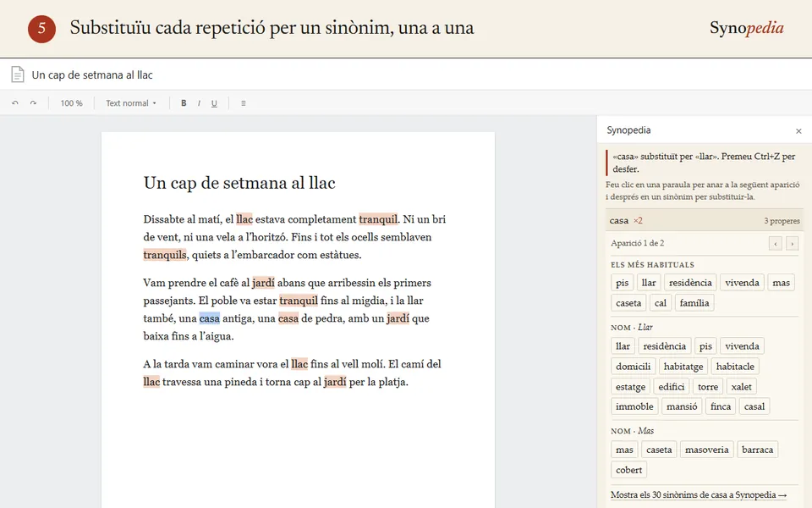Choose the 'xalet' synonym

coord(741,387)
